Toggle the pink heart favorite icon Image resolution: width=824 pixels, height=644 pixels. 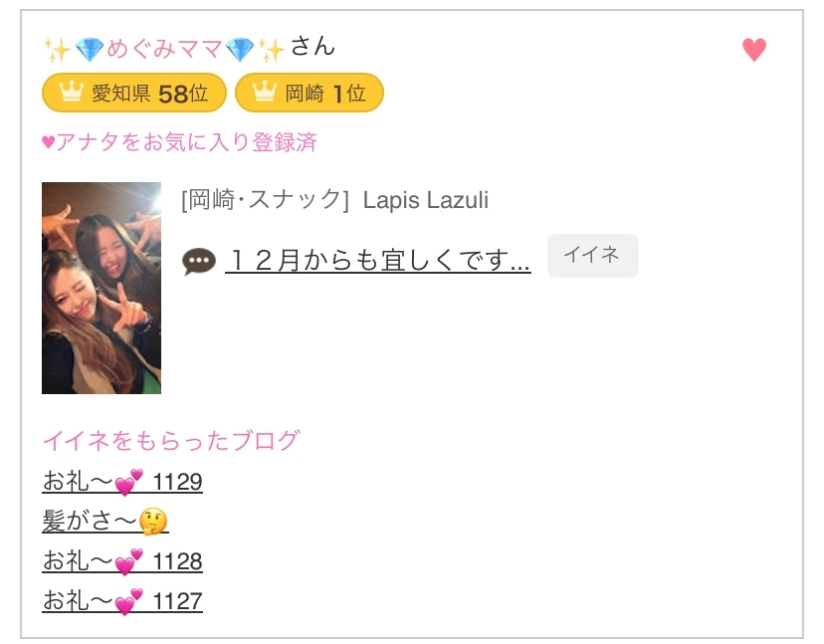pos(754,50)
